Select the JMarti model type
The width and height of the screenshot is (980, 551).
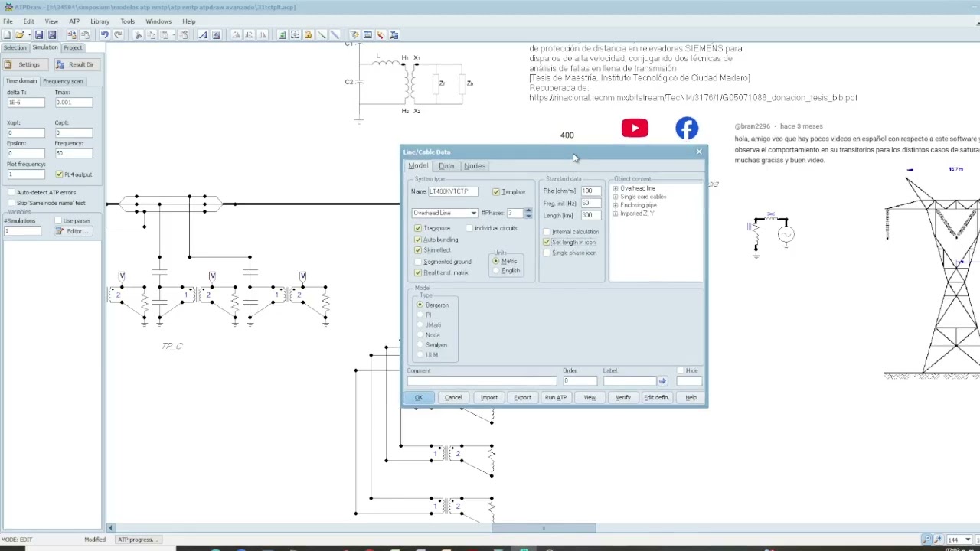[420, 324]
